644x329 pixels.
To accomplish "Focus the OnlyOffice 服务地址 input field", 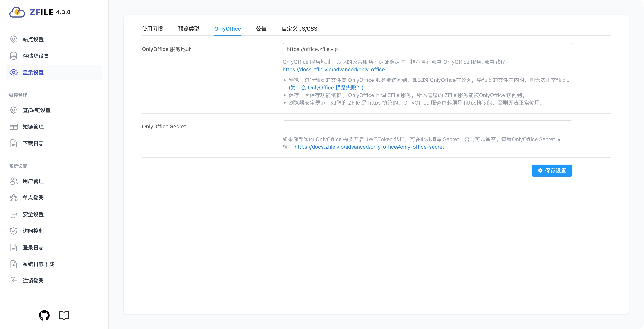I will coord(427,49).
